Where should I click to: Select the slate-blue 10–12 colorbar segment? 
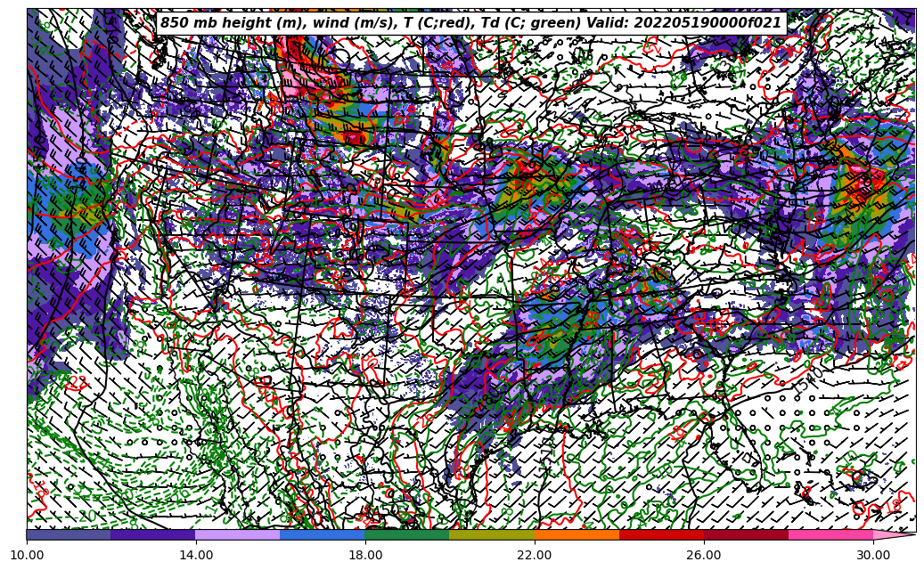[x=69, y=534]
